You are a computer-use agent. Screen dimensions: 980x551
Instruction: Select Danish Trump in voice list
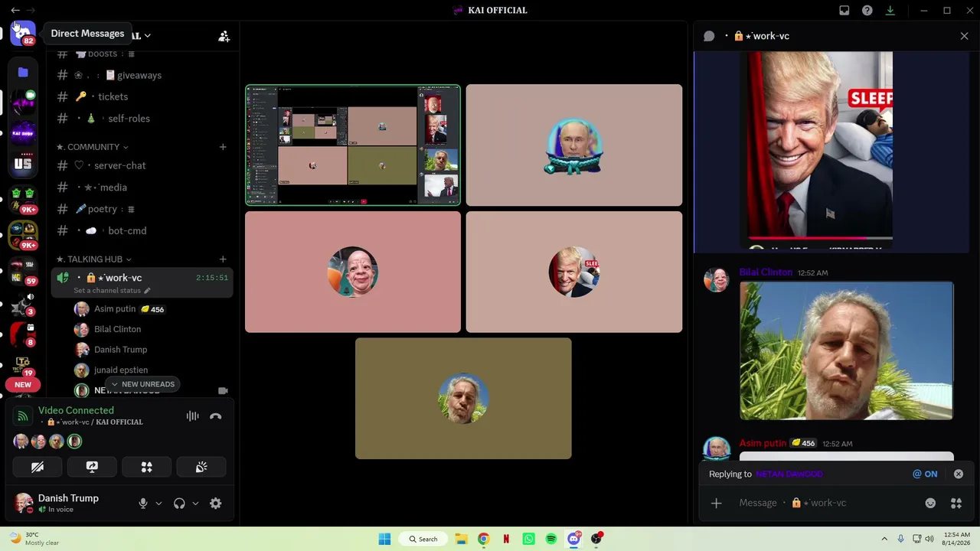click(x=120, y=350)
